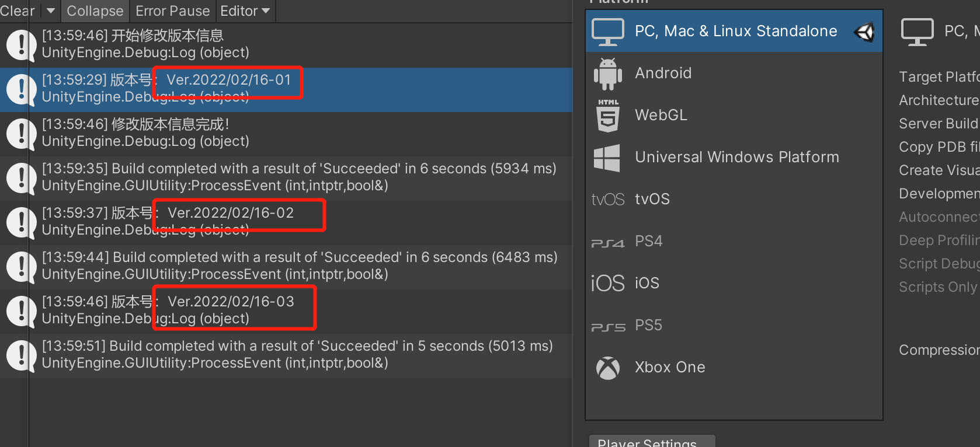Select the PS5 platform icon
Viewport: 980px width, 447px height.
click(607, 325)
